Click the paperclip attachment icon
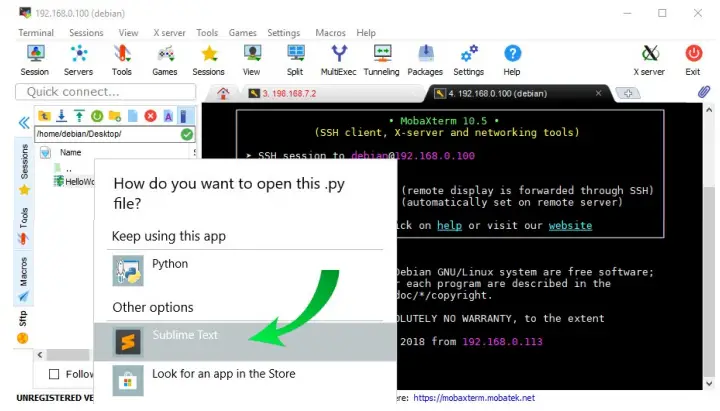Viewport: 720px width, 411px height. 703,92
